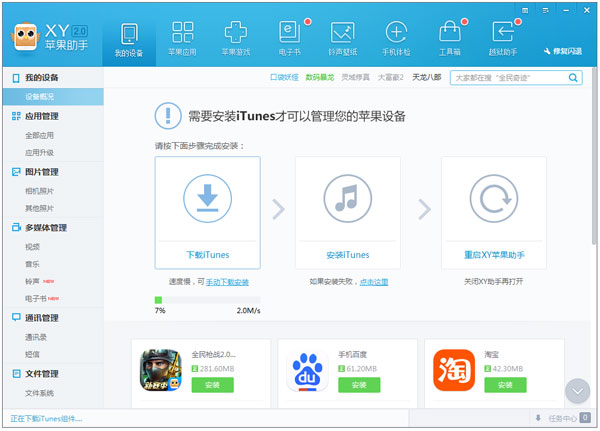
Task: Install 手机百度 with green button
Action: pos(359,385)
